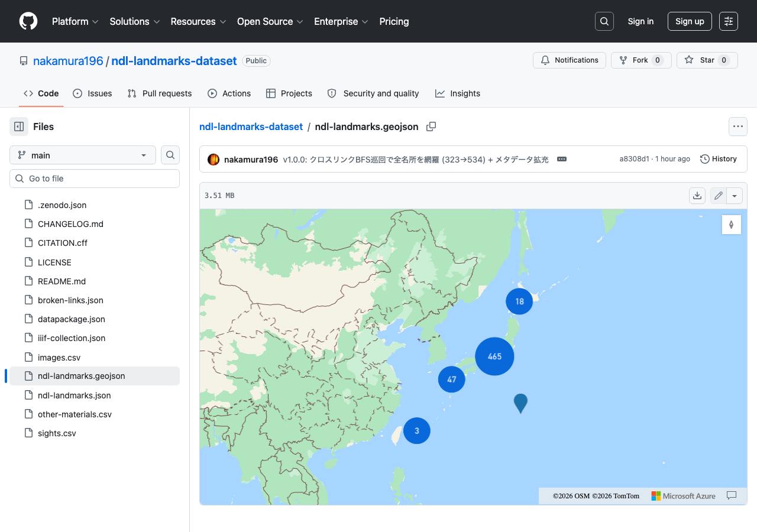Click the Microsoft Azure map attribution
757x532 pixels.
point(684,496)
